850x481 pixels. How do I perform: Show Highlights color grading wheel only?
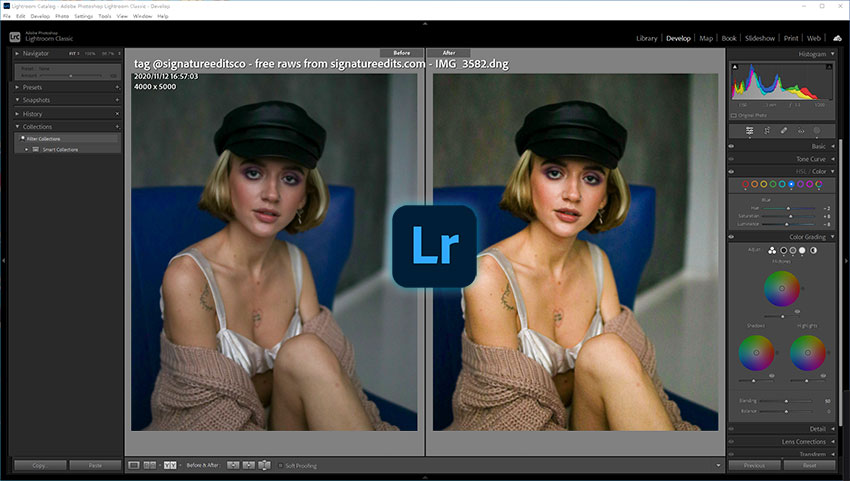tap(802, 250)
